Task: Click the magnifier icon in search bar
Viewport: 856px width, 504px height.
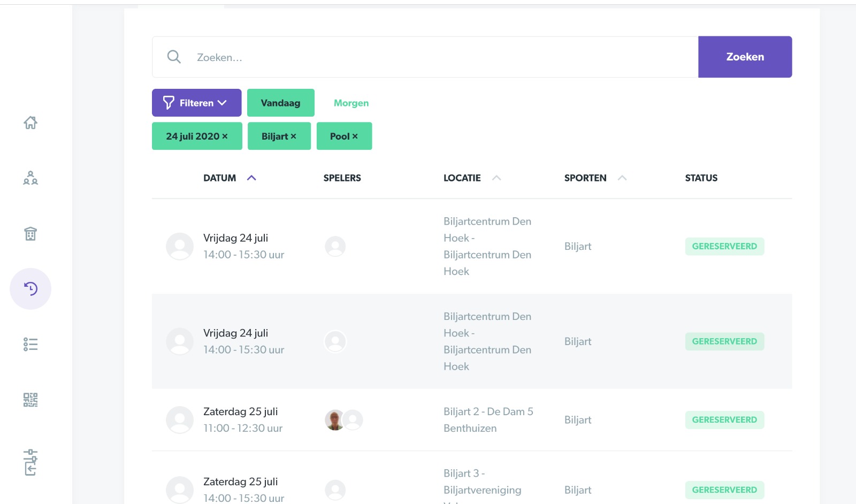Action: 174,57
